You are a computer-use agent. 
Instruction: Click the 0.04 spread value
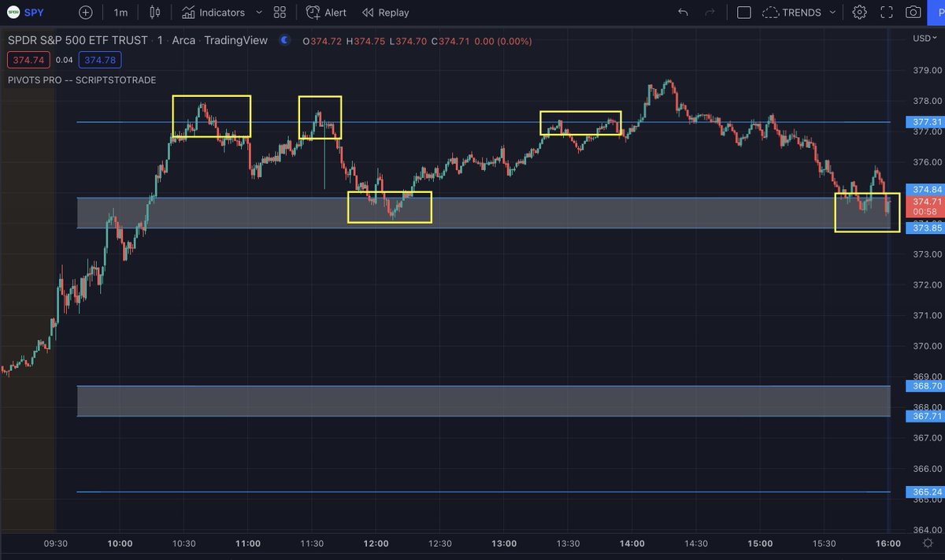[x=66, y=60]
